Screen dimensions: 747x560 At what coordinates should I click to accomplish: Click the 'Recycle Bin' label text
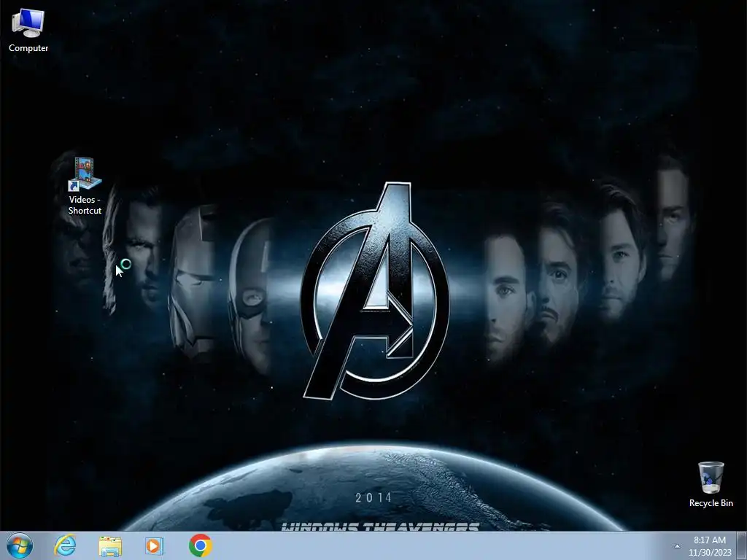[x=711, y=503]
